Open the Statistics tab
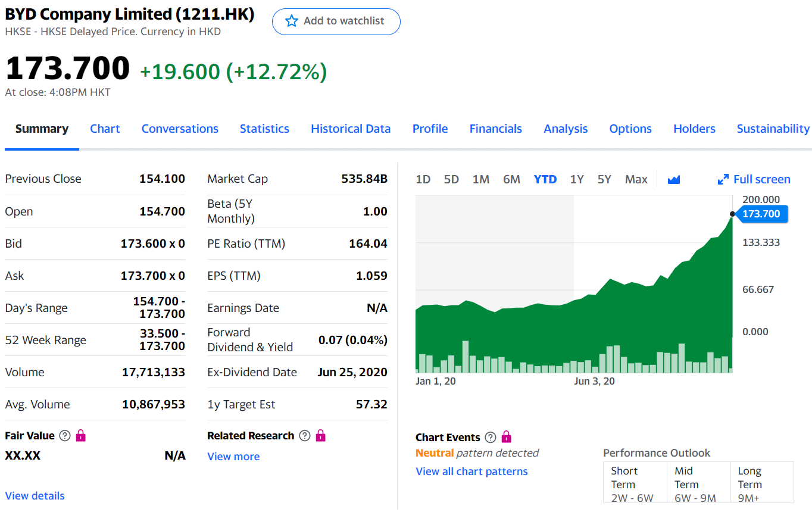812x512 pixels. [x=264, y=129]
